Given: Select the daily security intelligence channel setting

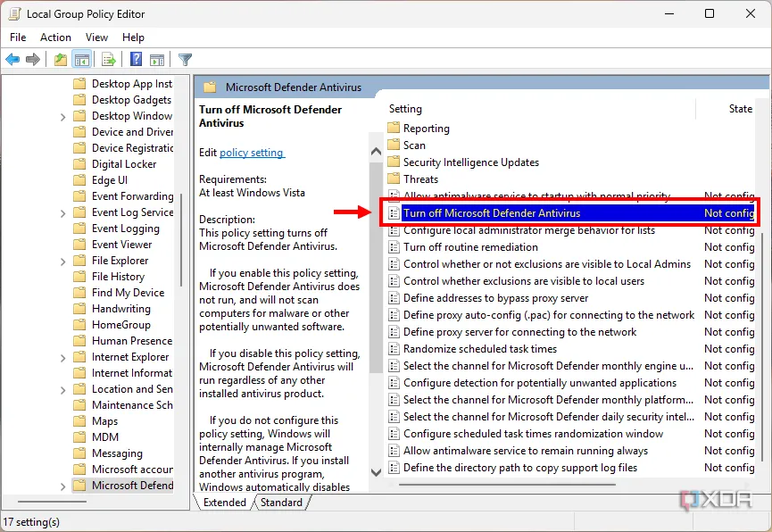Looking at the screenshot, I should point(549,417).
